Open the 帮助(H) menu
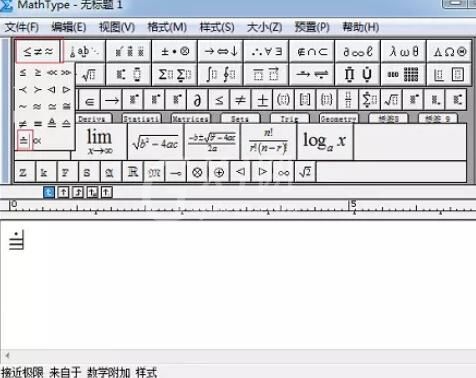Screen dimensions: 476x378 (x=361, y=27)
